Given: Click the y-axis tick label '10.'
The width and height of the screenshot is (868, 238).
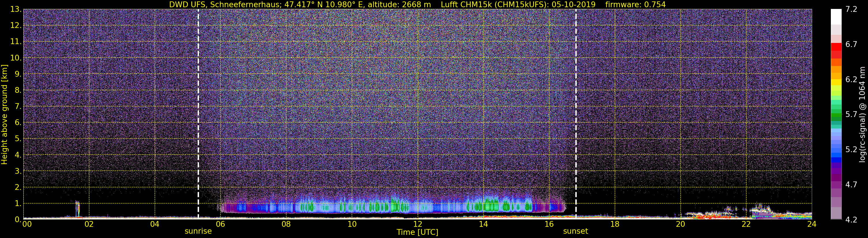Looking at the screenshot, I should click(16, 58).
